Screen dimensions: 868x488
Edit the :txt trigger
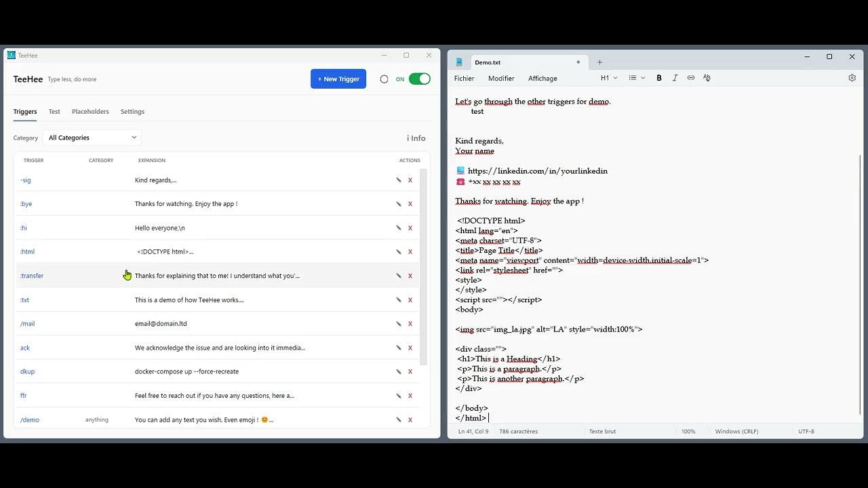399,300
